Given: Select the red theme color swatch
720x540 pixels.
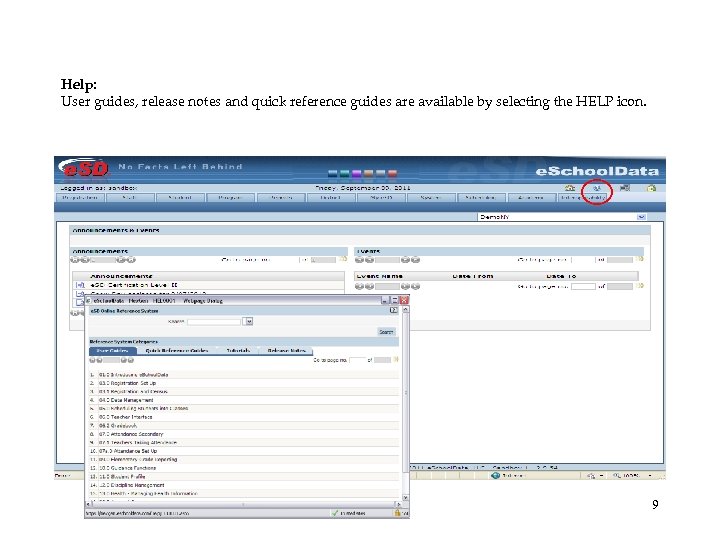Looking at the screenshot, I should [x=392, y=173].
